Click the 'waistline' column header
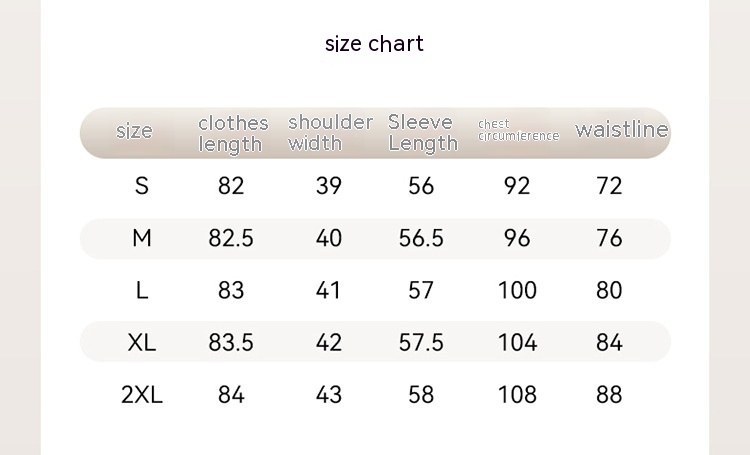 pos(621,130)
